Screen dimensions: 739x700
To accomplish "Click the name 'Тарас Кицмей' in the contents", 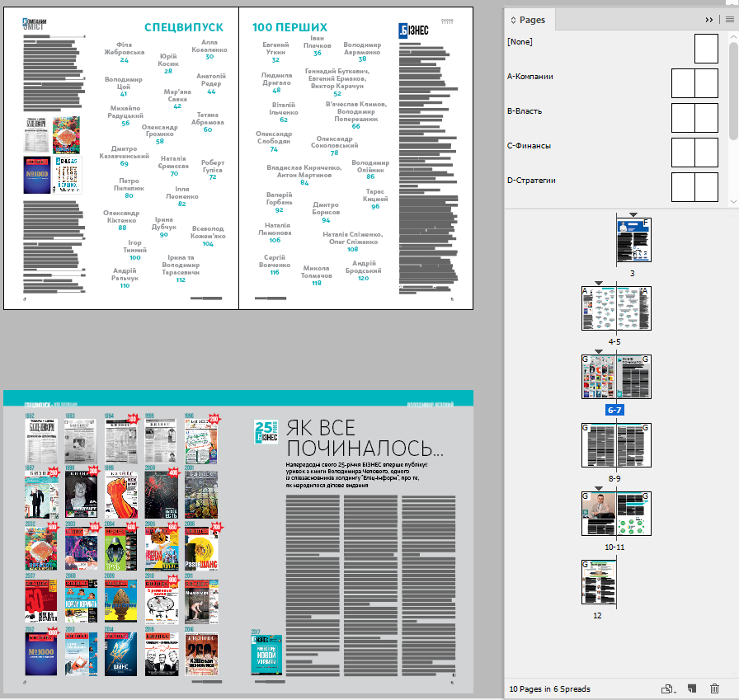I will click(375, 195).
